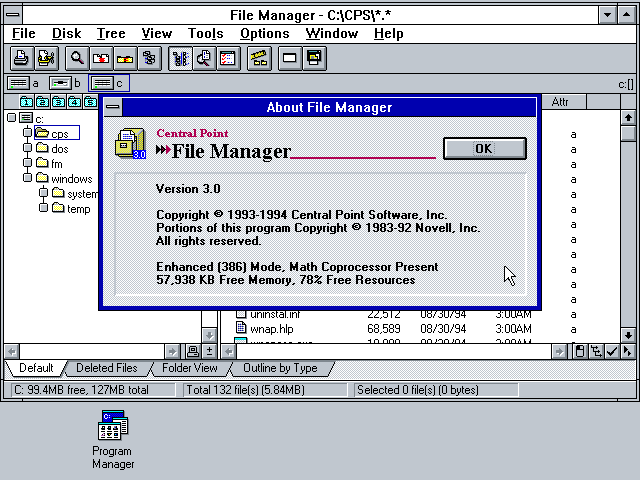This screenshot has height=480, width=640.
Task: Click numbered folder level 5 icon
Action: pos(90,102)
